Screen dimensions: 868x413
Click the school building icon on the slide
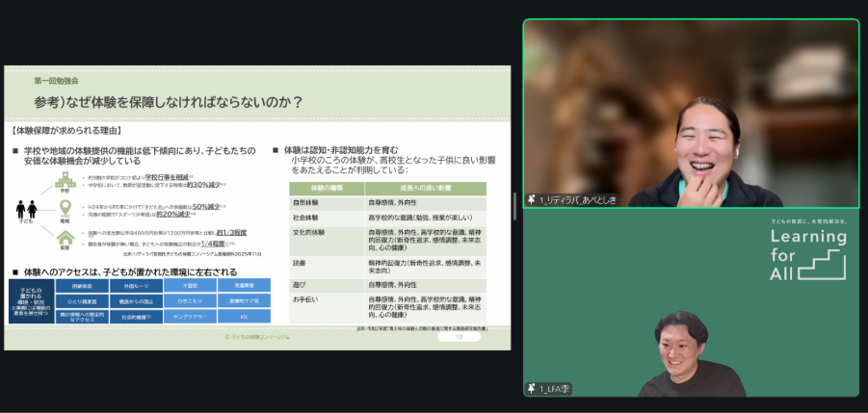[66, 180]
